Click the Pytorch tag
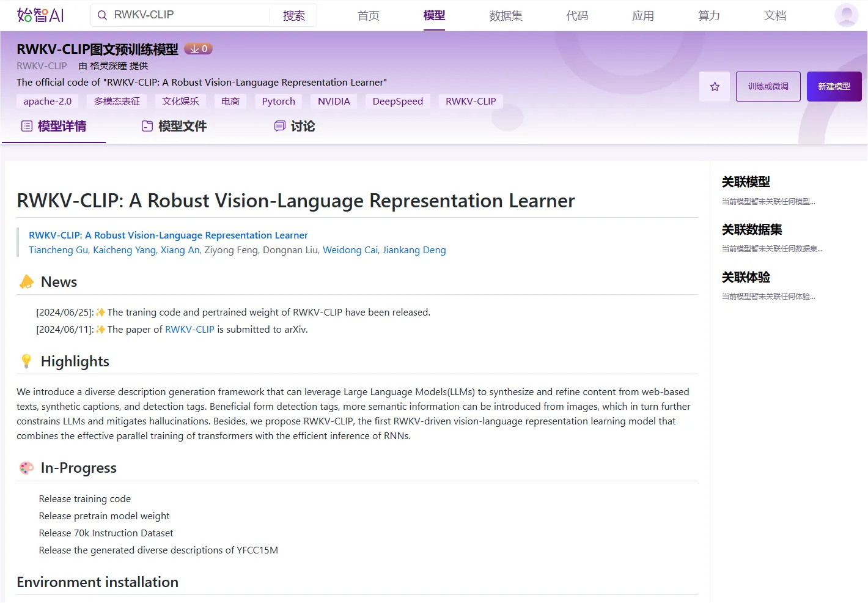The width and height of the screenshot is (868, 603). 279,102
